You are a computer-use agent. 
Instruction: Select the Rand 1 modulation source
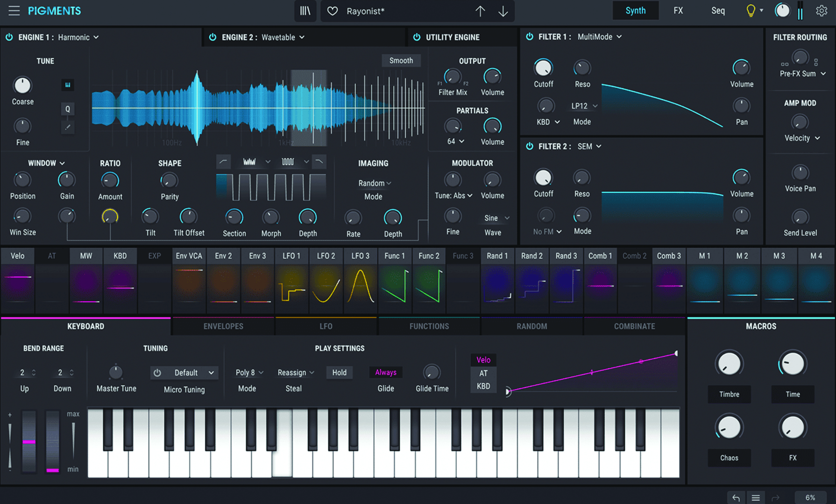tap(497, 280)
